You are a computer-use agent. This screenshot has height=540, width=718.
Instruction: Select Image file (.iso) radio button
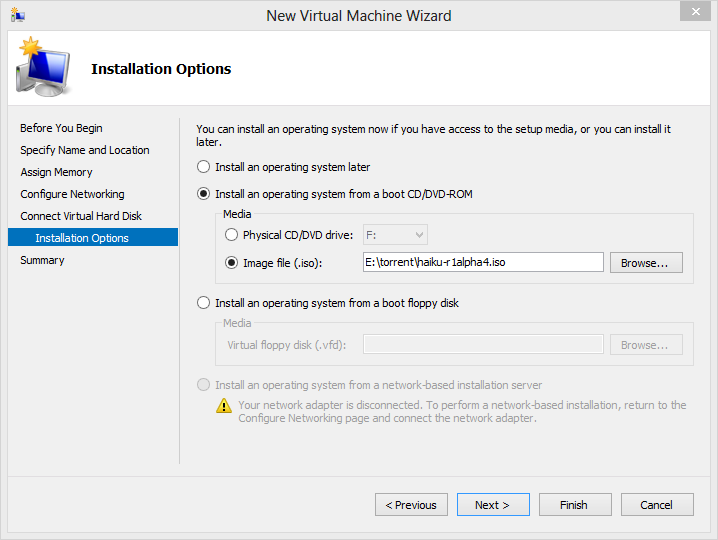[x=232, y=263]
